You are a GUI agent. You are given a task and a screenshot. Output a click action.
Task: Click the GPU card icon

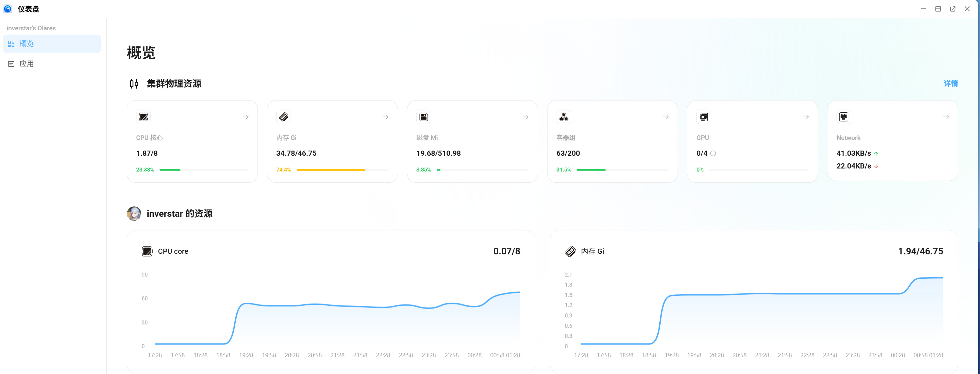[x=703, y=117]
